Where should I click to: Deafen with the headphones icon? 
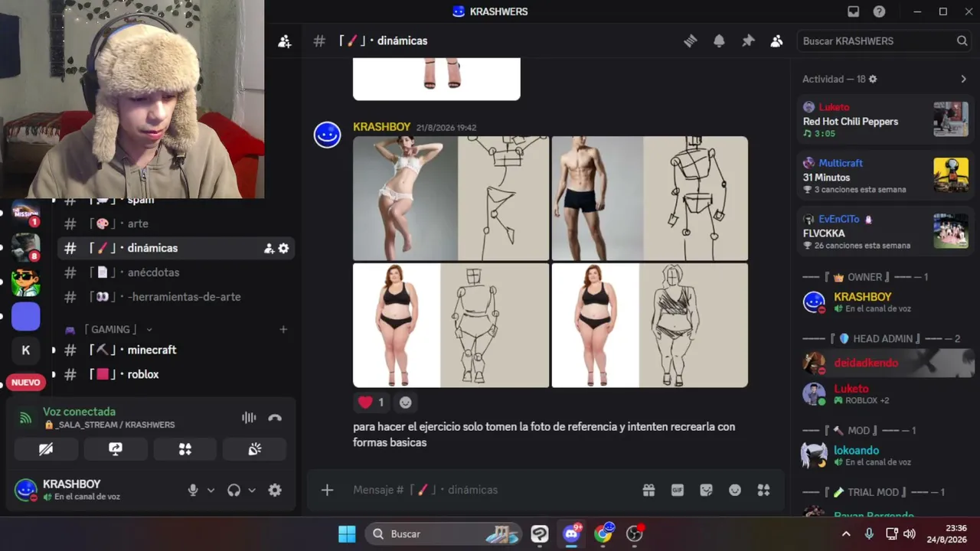(234, 491)
